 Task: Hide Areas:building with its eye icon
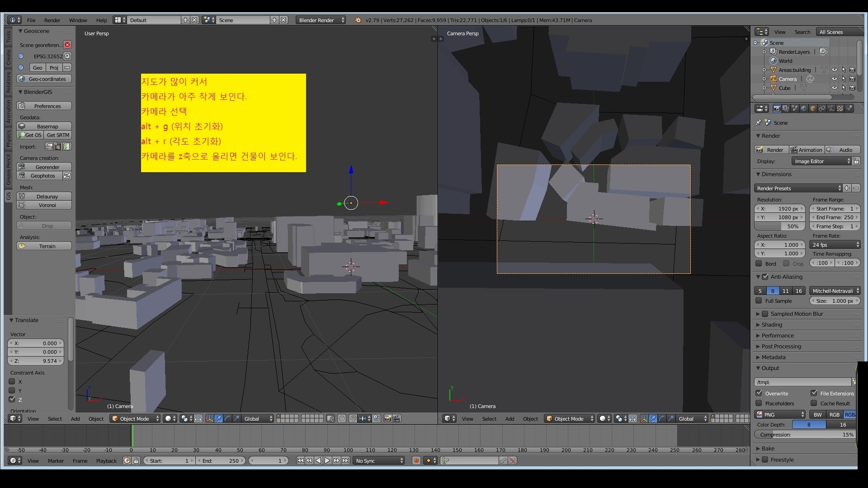point(835,70)
